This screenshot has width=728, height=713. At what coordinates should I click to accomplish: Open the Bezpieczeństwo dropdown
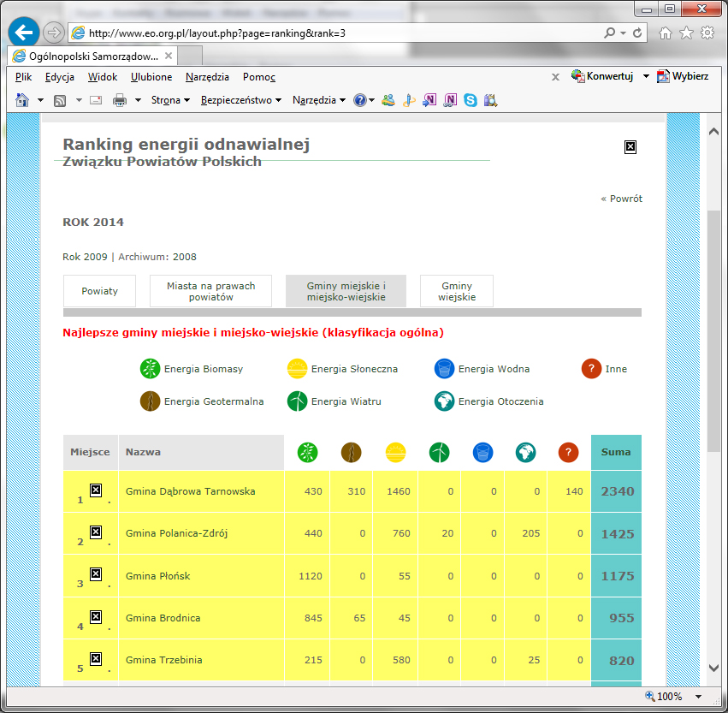241,100
